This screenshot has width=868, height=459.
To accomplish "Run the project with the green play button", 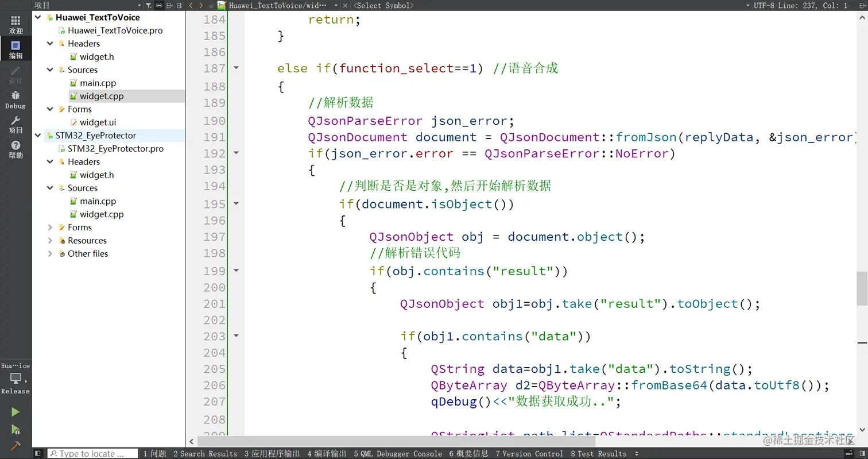I will (15, 411).
